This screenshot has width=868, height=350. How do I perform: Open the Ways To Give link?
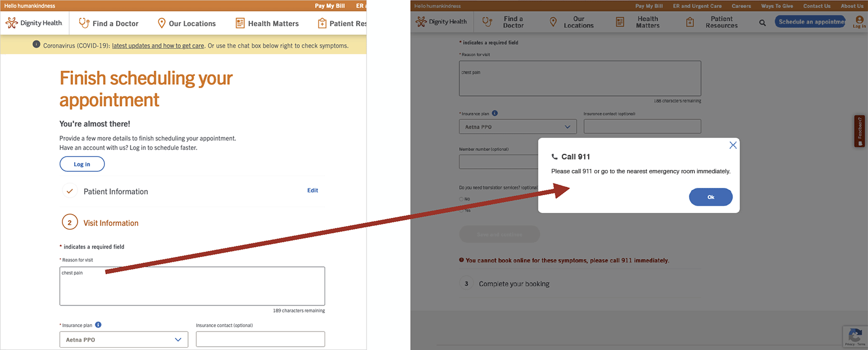[x=777, y=6]
